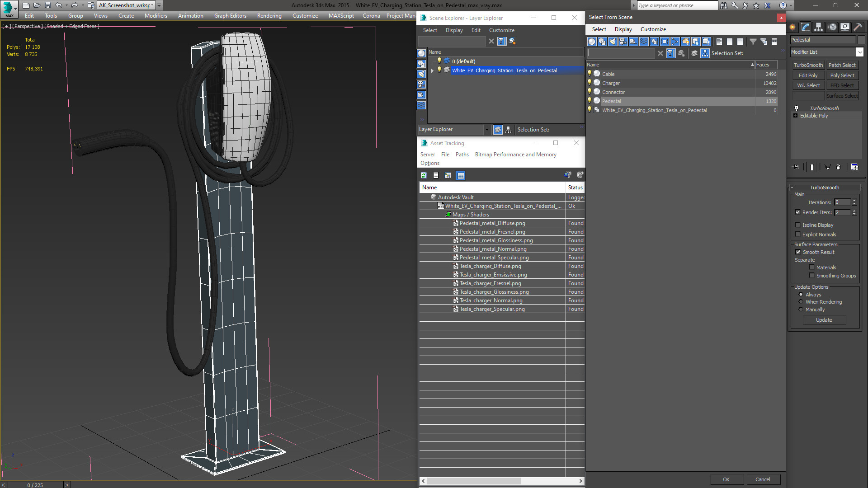The height and width of the screenshot is (488, 868).
Task: Click Undo arrow in main toolbar
Action: (x=58, y=5)
